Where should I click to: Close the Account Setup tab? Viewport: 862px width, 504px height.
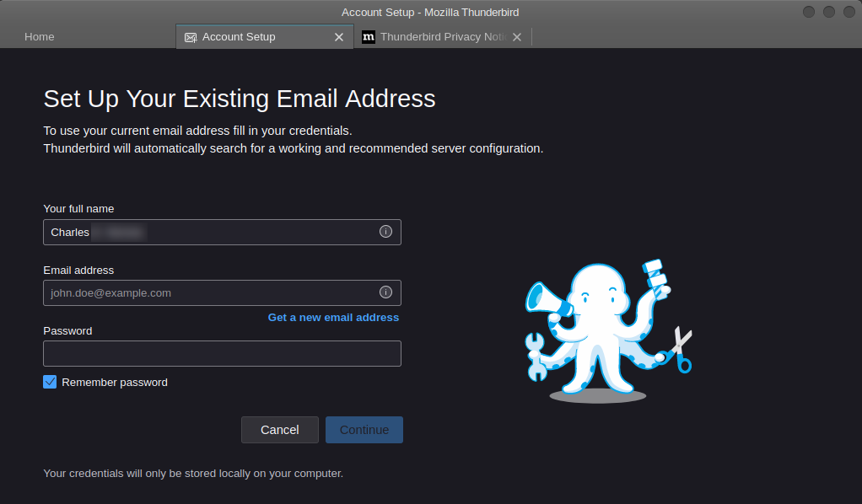pyautogui.click(x=339, y=37)
